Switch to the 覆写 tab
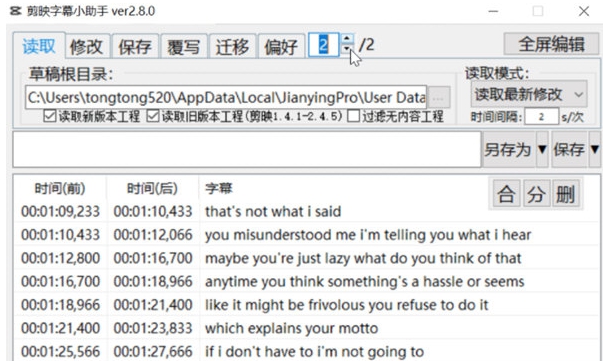603x361 pixels. [184, 47]
